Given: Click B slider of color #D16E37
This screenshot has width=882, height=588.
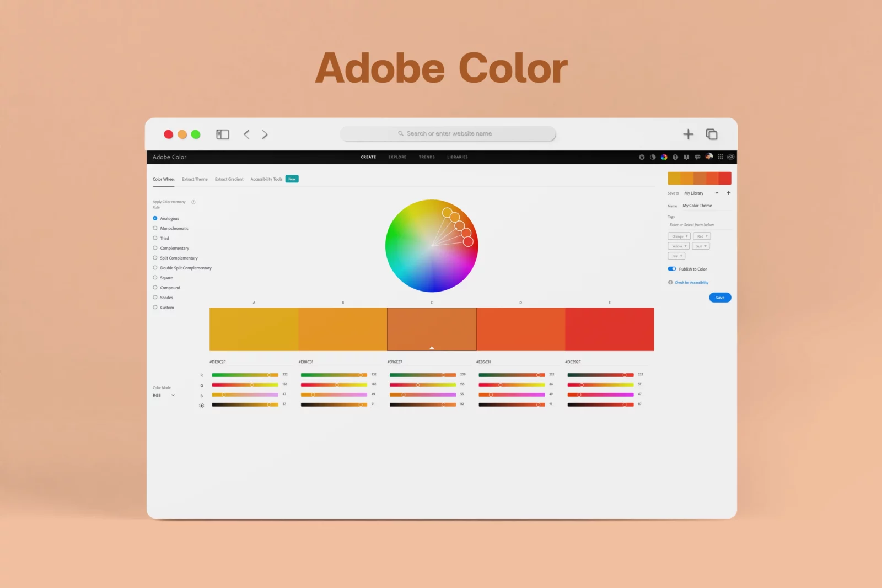Looking at the screenshot, I should [423, 395].
